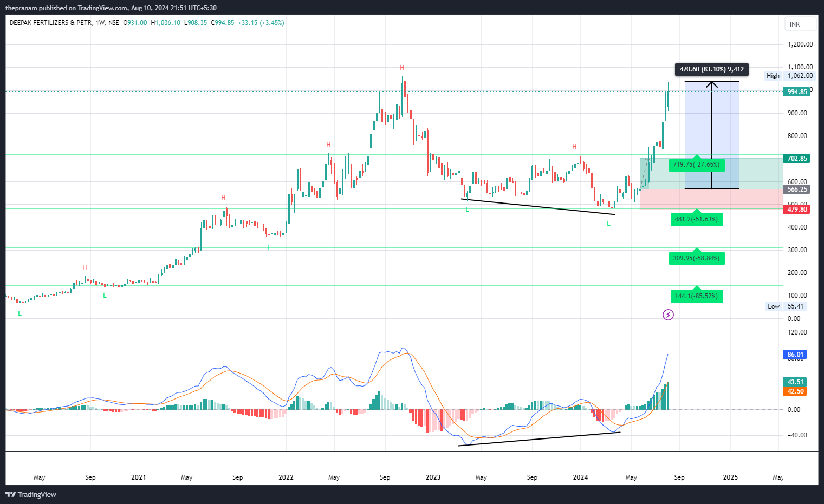
Task: Click the 1W timeframe label
Action: [x=100, y=23]
